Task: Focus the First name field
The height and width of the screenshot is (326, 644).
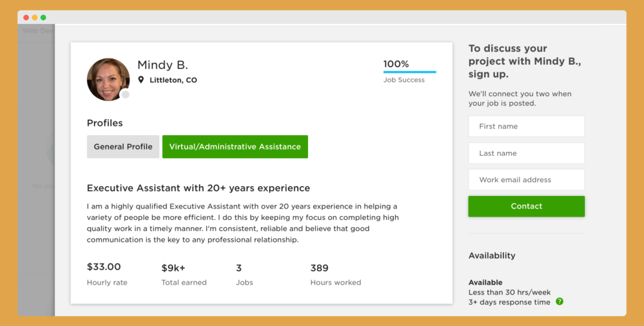Action: (526, 126)
